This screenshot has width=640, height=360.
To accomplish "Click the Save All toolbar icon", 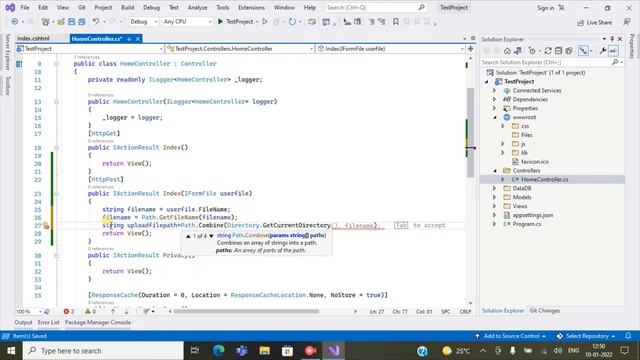I will pos(82,22).
